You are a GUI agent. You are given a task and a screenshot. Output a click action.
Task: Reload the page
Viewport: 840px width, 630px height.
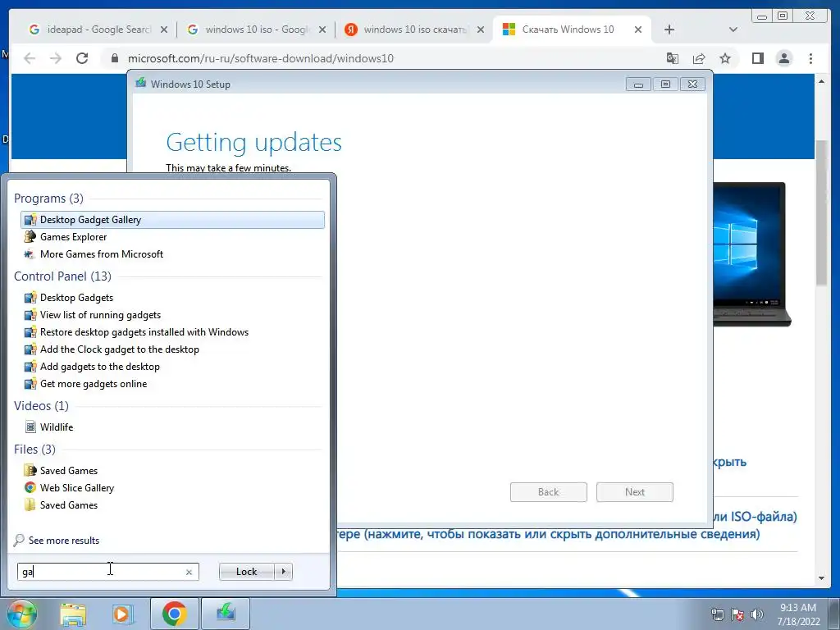pos(82,58)
